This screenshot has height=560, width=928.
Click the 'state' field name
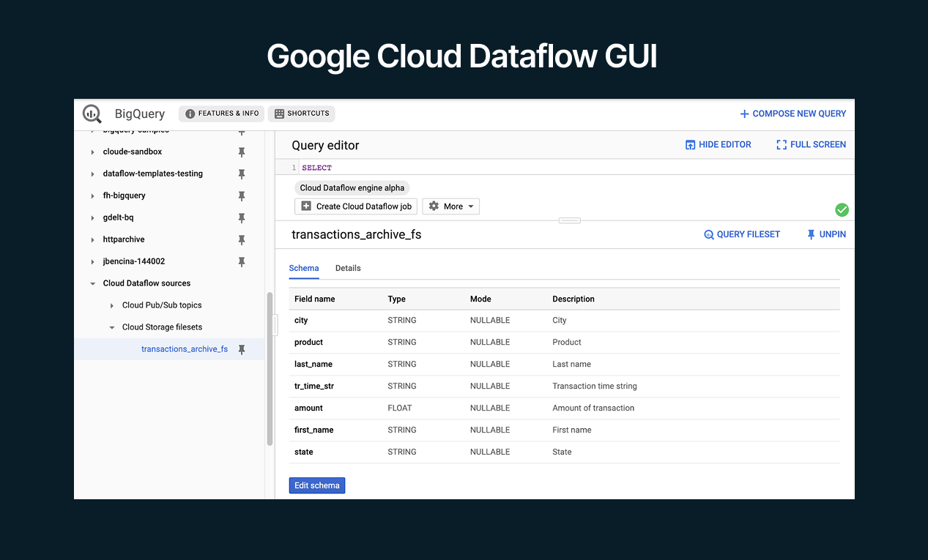pyautogui.click(x=303, y=452)
